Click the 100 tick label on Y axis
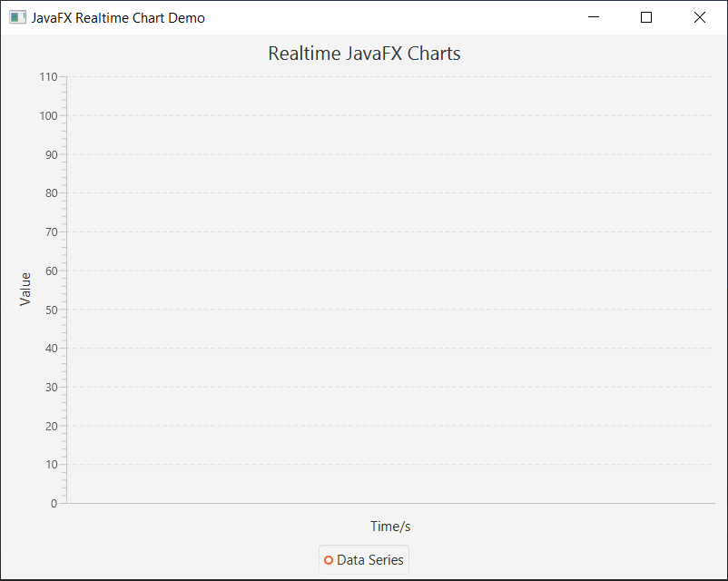 (48, 115)
